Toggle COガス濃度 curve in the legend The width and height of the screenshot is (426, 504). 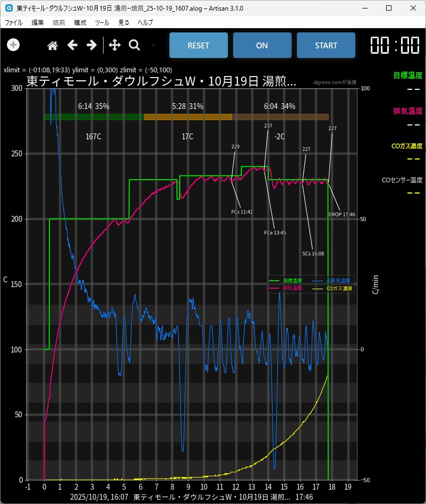(x=333, y=288)
